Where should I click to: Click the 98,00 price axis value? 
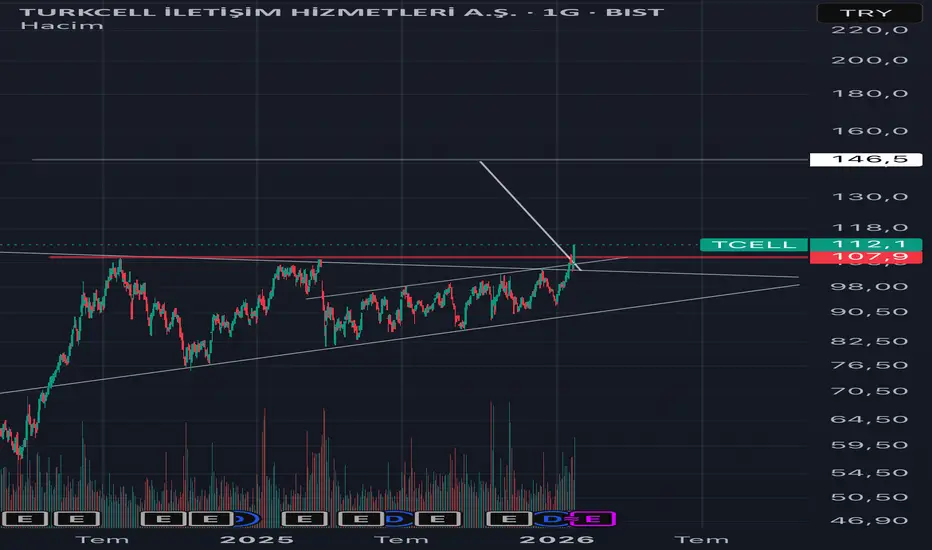(870, 287)
